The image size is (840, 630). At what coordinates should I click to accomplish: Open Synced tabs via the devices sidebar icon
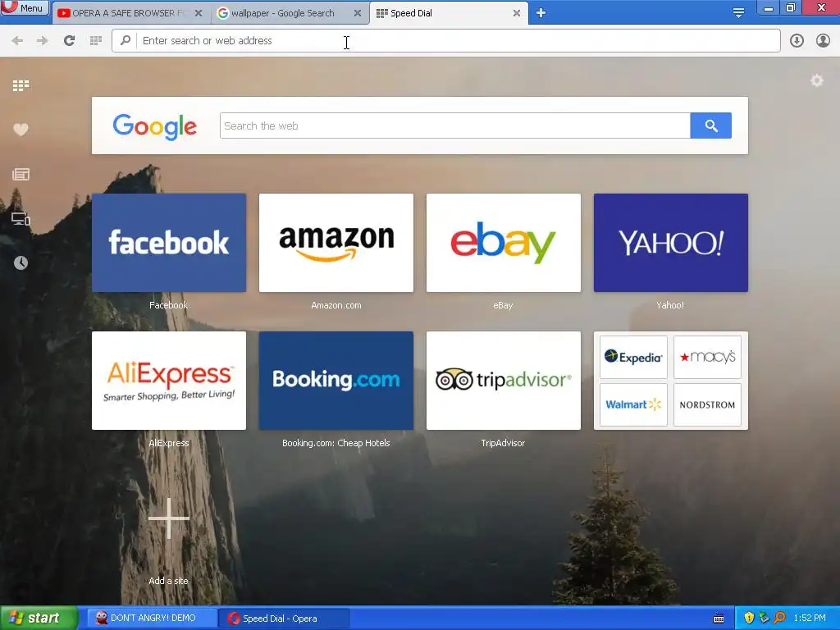21,218
